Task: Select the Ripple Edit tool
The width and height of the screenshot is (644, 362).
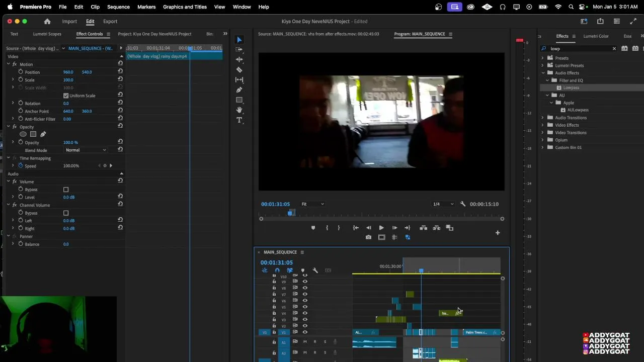Action: [239, 59]
